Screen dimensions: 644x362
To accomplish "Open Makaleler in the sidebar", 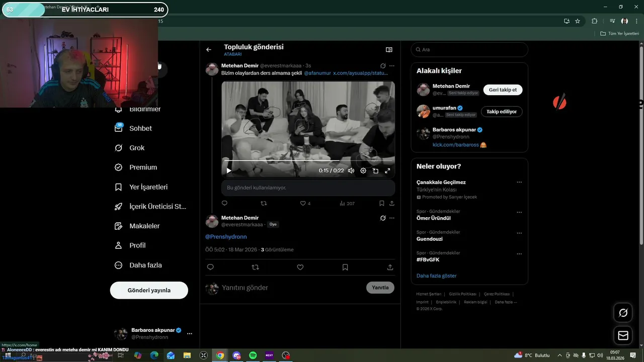I will (x=137, y=226).
